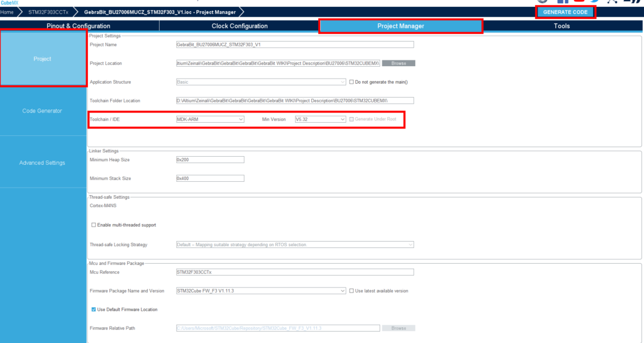The height and width of the screenshot is (343, 644).
Task: Browse for the firmware relative path
Action: [398, 329]
